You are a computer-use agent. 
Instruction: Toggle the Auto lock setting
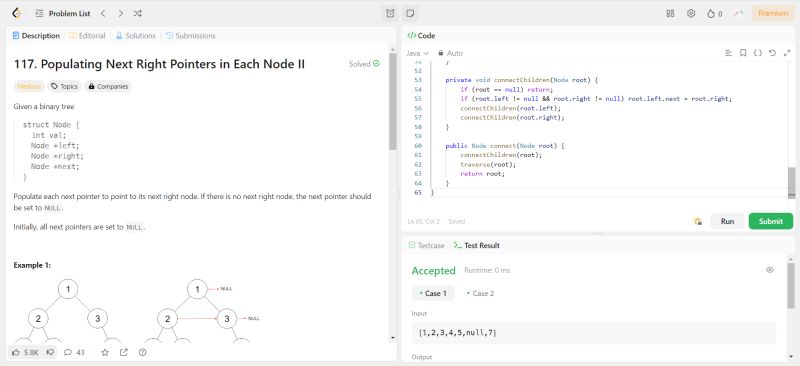pyautogui.click(x=451, y=53)
